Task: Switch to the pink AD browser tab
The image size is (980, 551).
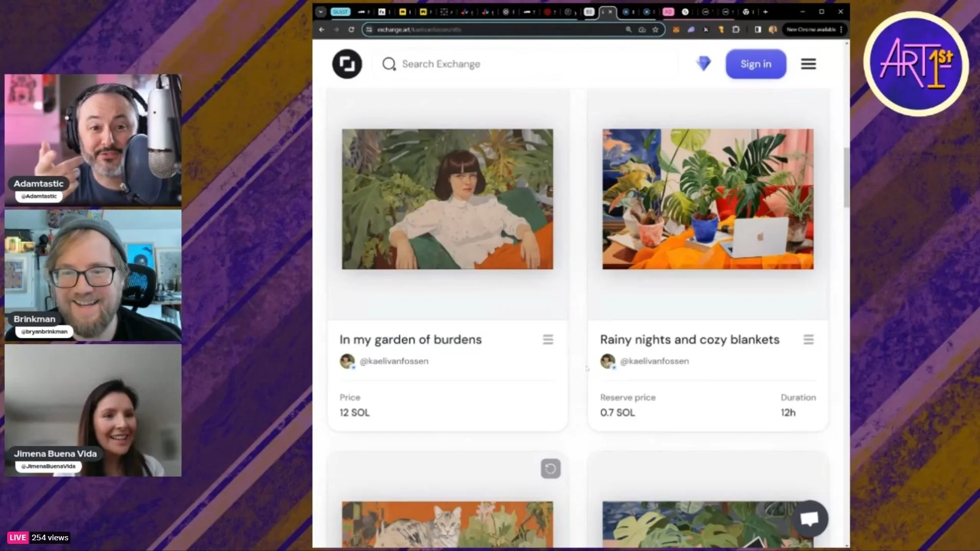Action: coord(668,12)
